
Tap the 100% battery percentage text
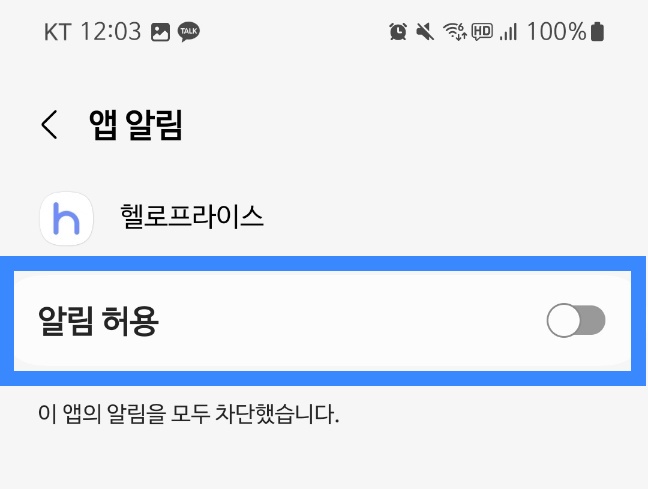coord(556,32)
